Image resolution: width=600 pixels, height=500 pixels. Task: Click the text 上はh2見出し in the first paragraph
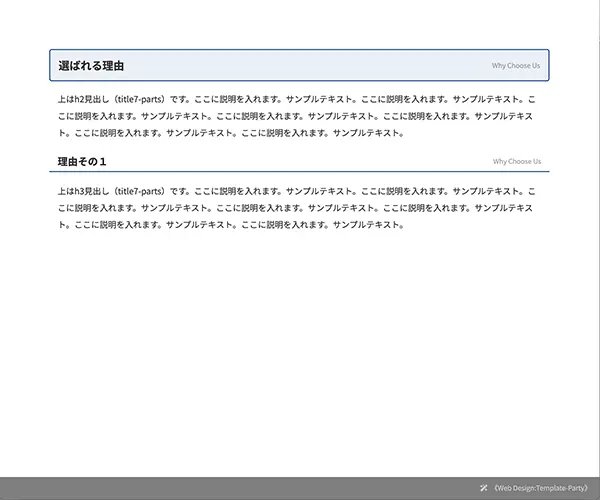click(84, 100)
